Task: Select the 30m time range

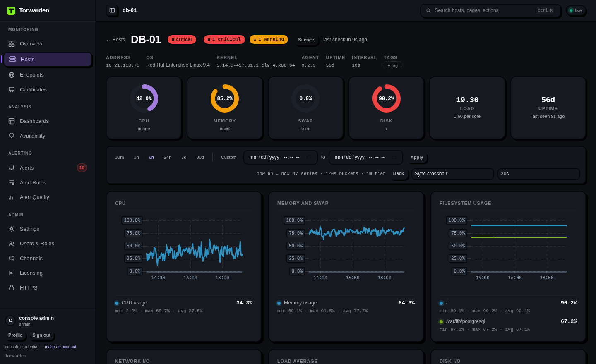Action: [x=119, y=157]
